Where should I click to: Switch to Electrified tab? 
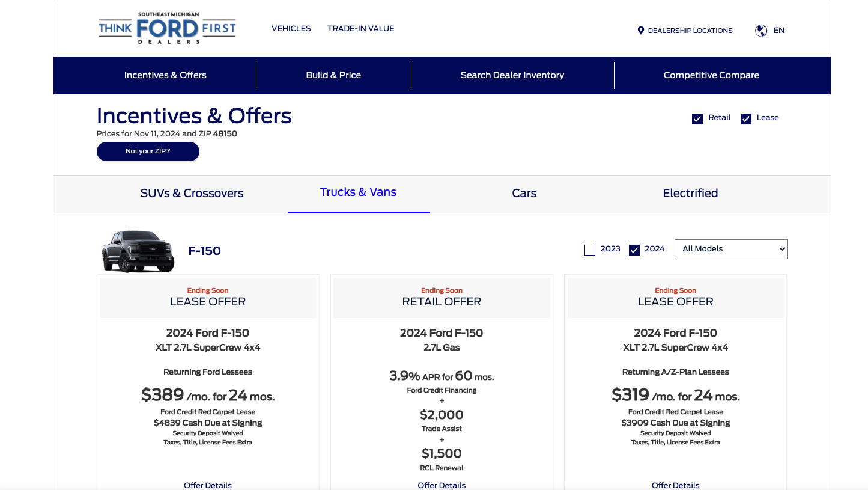pos(690,194)
